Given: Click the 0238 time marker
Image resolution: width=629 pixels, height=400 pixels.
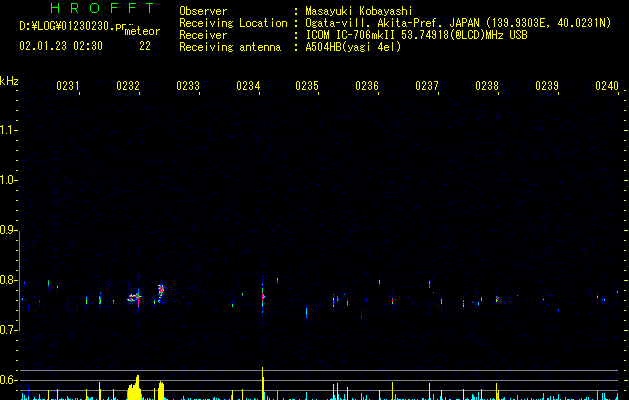Looking at the screenshot, I should pos(487,85).
